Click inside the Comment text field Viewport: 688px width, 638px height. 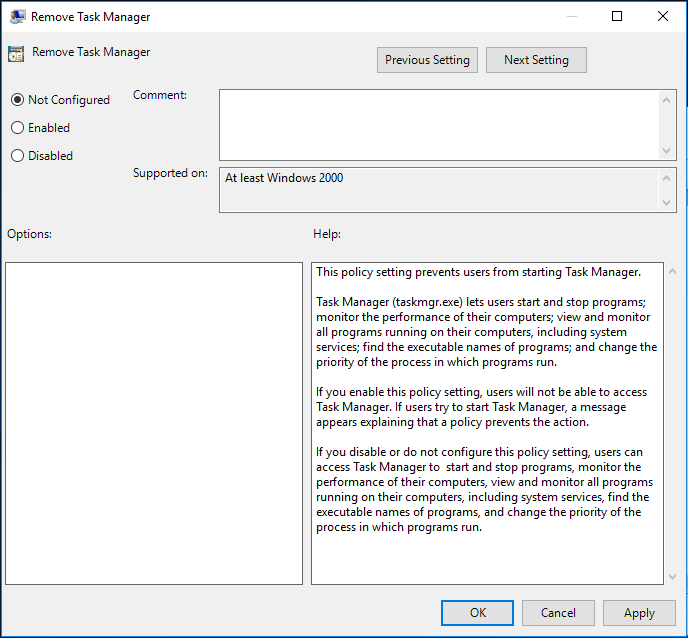pyautogui.click(x=439, y=125)
